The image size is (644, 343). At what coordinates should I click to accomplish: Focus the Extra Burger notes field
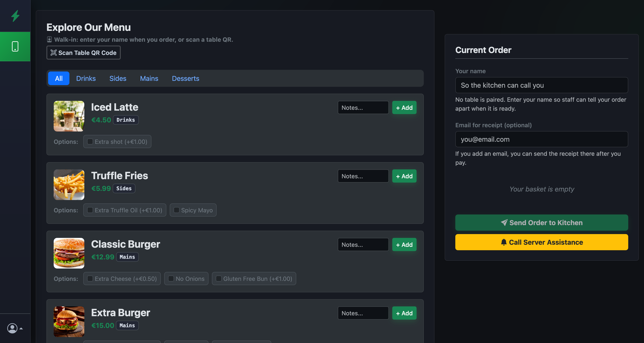click(363, 313)
